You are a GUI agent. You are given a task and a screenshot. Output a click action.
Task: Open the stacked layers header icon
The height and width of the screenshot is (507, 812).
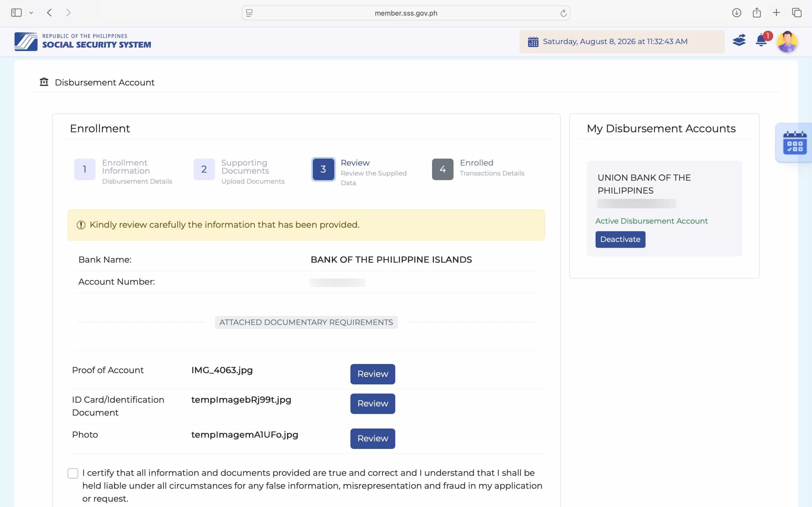tap(739, 41)
